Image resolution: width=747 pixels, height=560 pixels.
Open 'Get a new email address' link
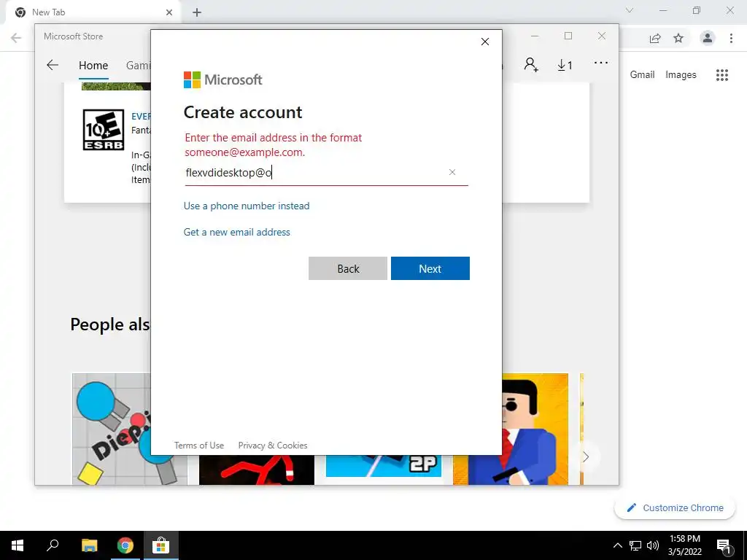click(x=237, y=232)
